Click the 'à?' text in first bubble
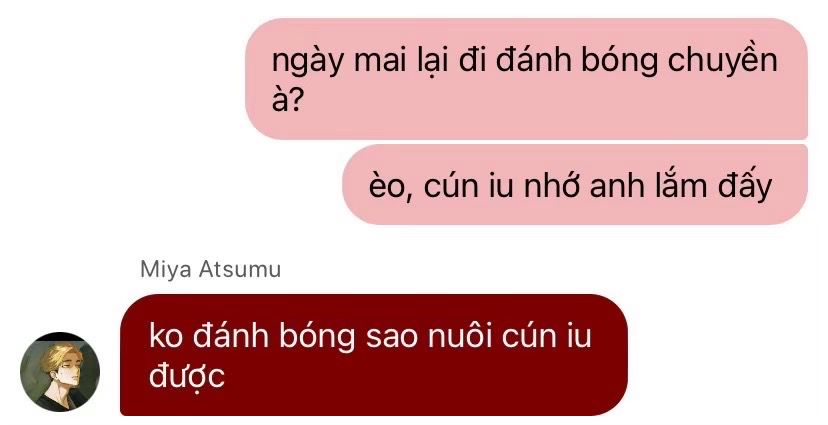The height and width of the screenshot is (425, 828). click(286, 100)
